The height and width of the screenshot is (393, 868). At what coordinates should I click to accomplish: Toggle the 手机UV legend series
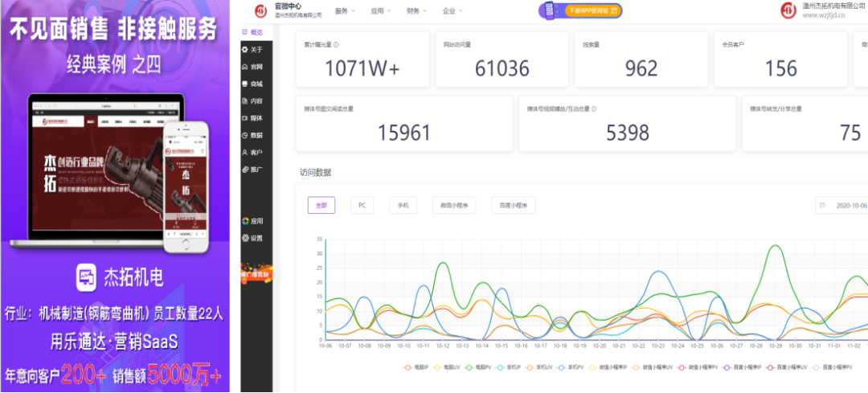tap(540, 367)
